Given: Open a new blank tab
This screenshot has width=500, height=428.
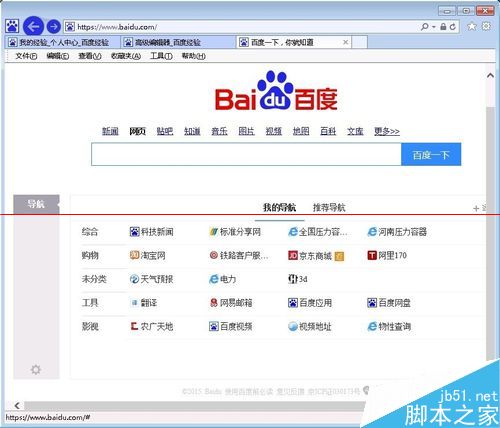Looking at the screenshot, I should point(360,42).
